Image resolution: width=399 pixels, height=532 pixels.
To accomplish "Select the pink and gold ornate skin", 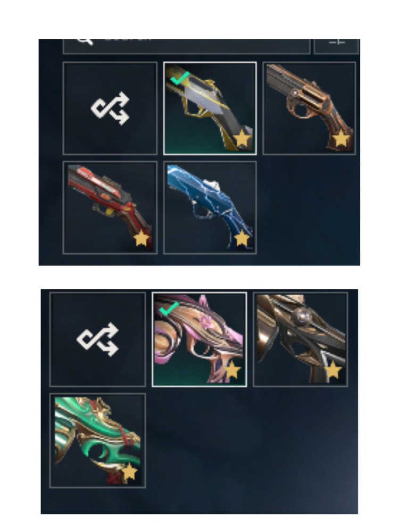I will [x=199, y=339].
